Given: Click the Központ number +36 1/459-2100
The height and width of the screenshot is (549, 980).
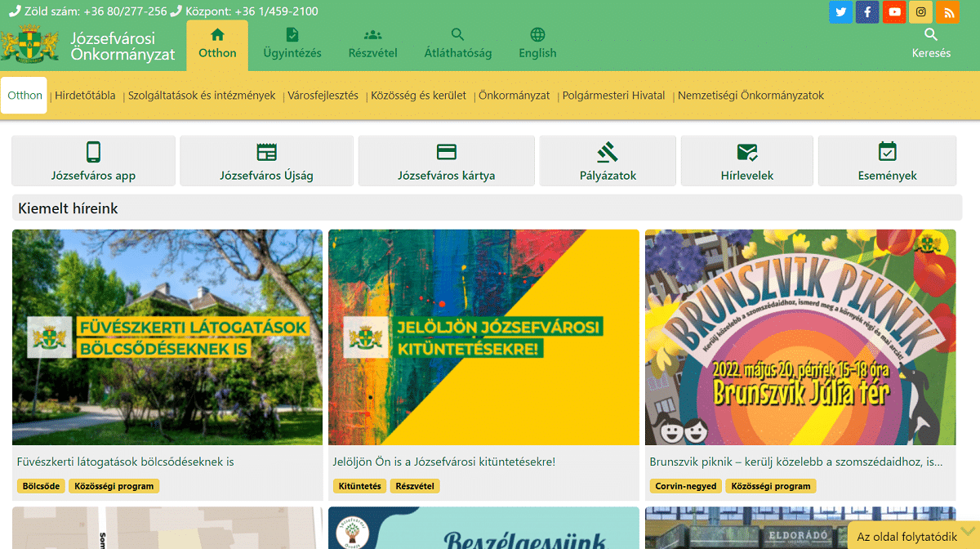Looking at the screenshot, I should click(276, 11).
